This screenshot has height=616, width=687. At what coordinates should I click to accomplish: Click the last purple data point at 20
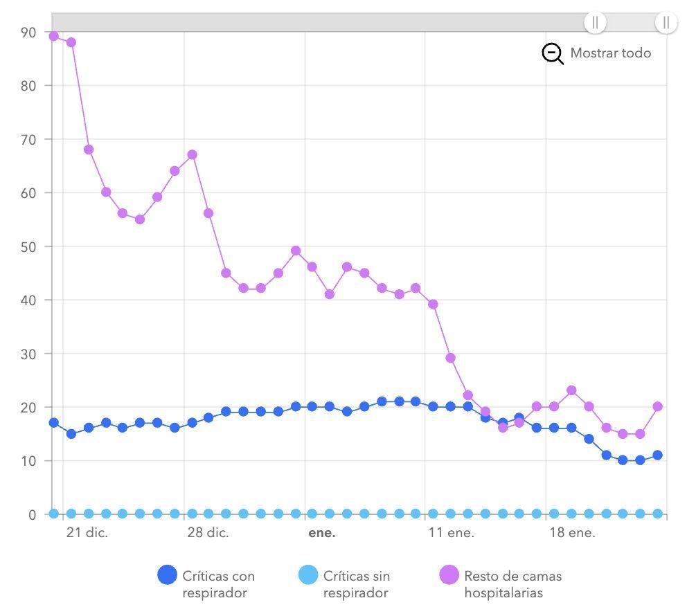(x=657, y=408)
